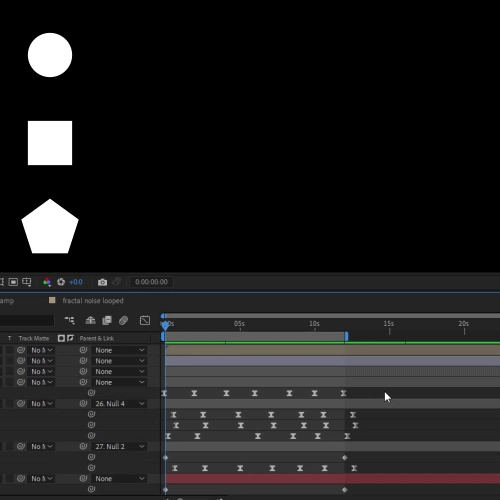Click the matte alpha square icon in header
The height and width of the screenshot is (500, 500).
(x=61, y=338)
